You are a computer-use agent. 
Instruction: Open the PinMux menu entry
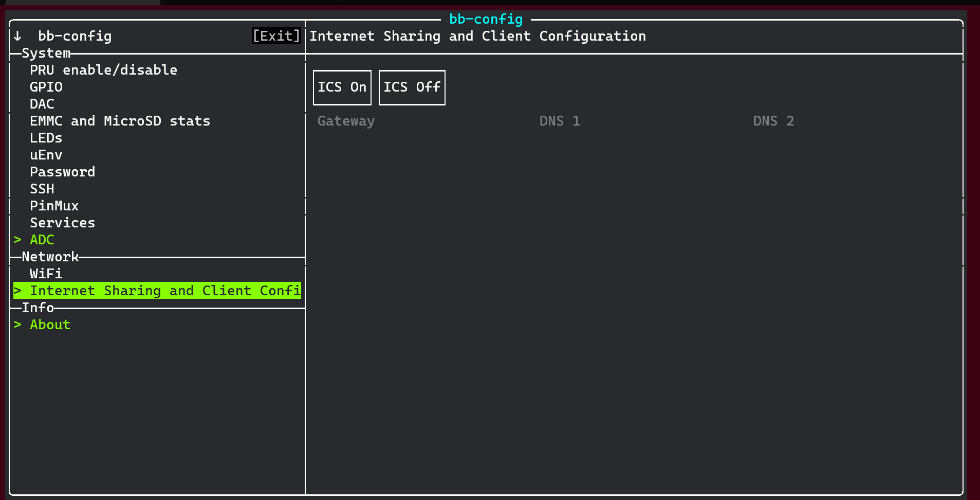54,206
